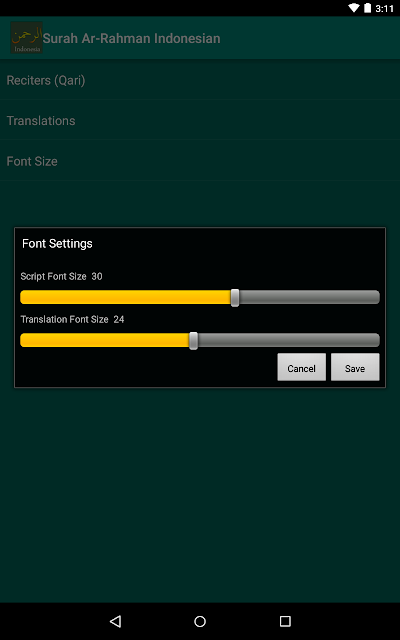The width and height of the screenshot is (400, 640).
Task: Click the Translation Font Size slider handle
Action: pyautogui.click(x=193, y=340)
